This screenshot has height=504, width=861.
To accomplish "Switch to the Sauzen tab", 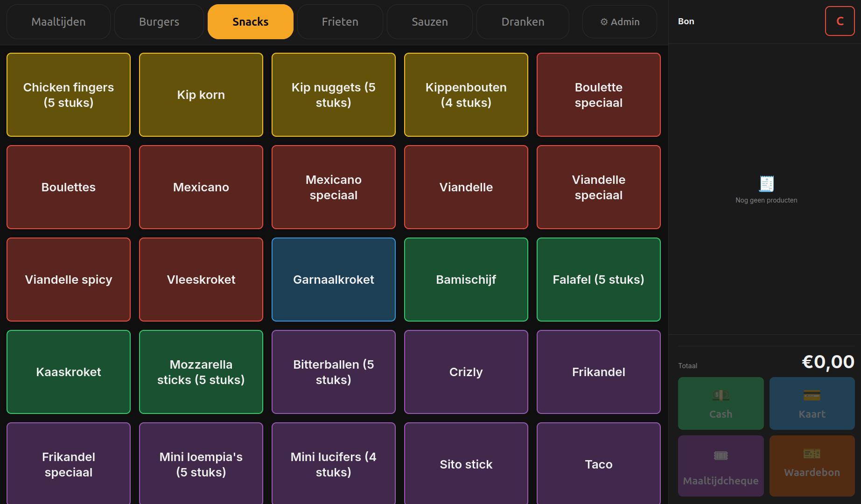I will 430,21.
